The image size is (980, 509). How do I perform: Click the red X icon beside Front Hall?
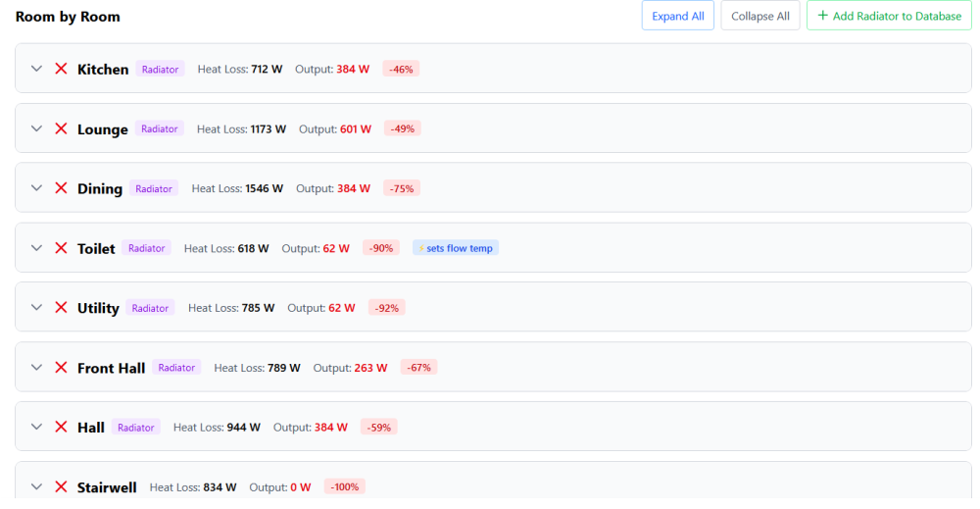click(61, 368)
